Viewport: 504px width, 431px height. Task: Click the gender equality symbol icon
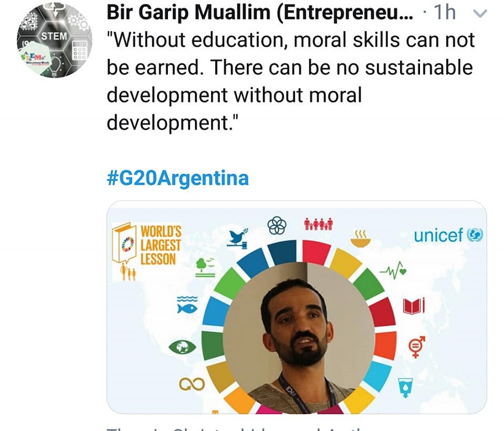pos(416,346)
